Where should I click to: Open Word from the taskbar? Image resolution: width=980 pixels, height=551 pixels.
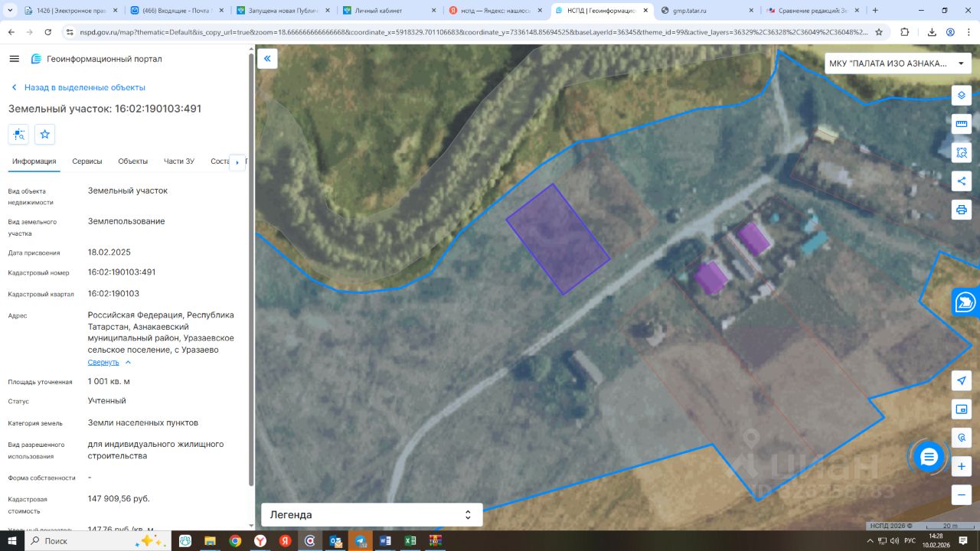[385, 541]
